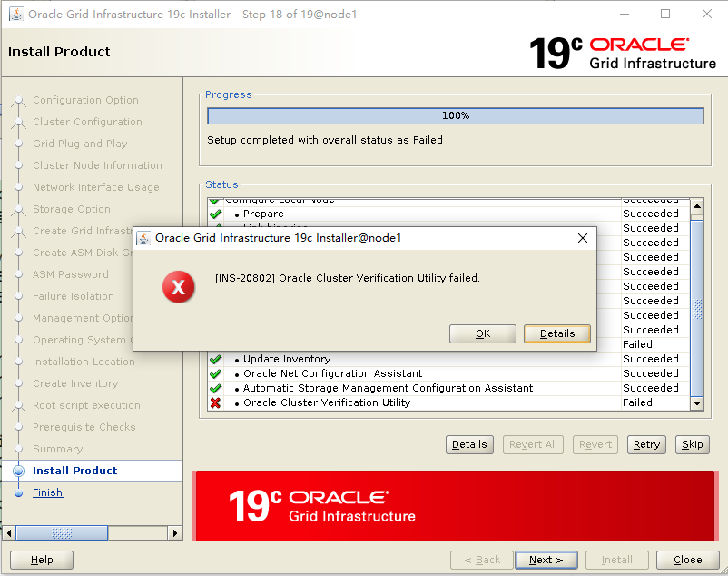The height and width of the screenshot is (576, 728).
Task: Open Details in the error dialog
Action: (x=557, y=333)
